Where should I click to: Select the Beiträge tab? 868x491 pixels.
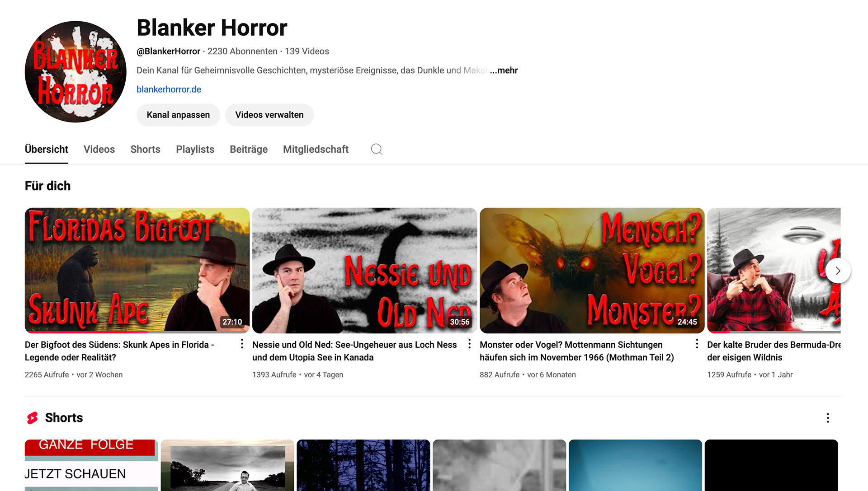coord(249,150)
